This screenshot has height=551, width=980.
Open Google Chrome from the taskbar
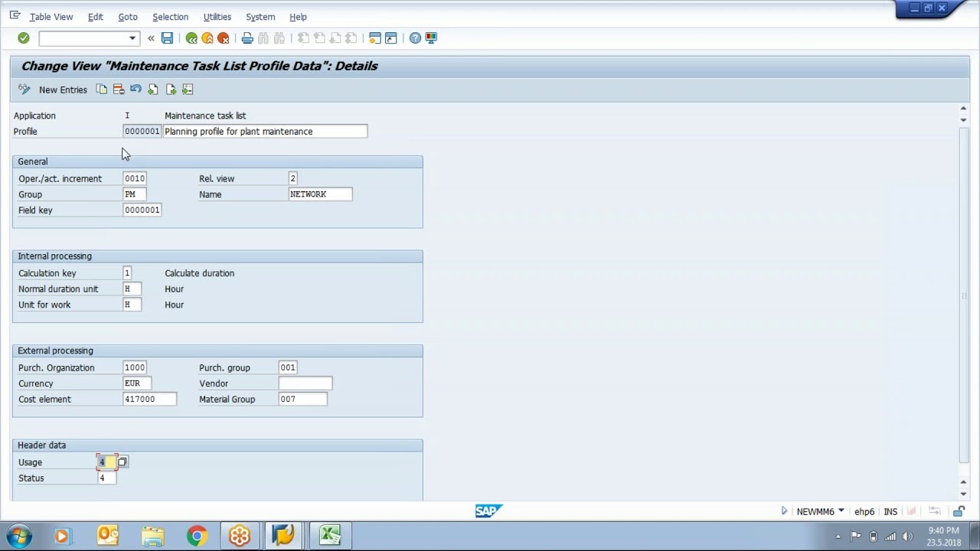(x=197, y=536)
